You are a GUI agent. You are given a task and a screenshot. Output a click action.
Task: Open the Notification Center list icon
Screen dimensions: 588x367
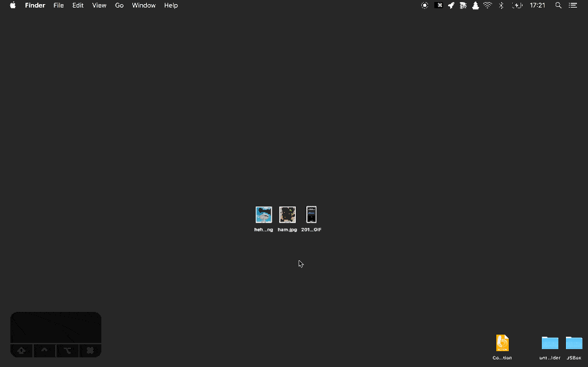pyautogui.click(x=573, y=6)
